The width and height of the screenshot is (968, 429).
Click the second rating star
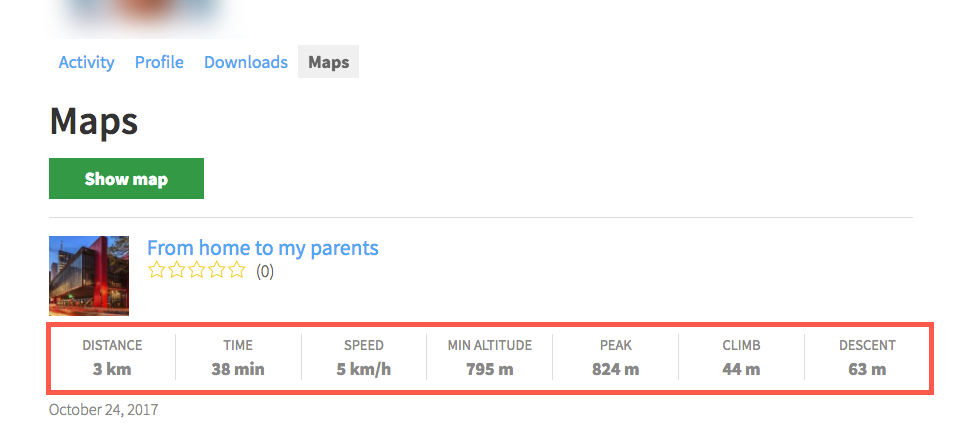coord(177,270)
